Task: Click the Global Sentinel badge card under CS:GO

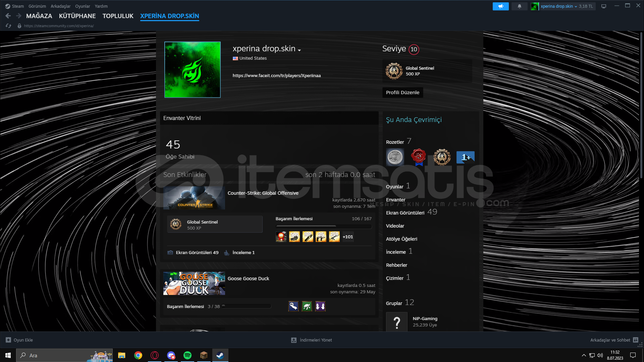Action: click(x=215, y=224)
